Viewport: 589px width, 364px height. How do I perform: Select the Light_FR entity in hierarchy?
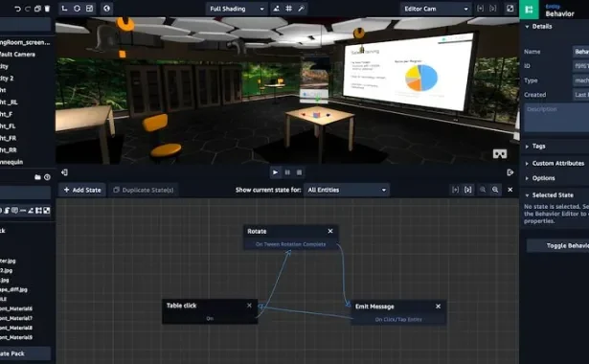coord(26,138)
